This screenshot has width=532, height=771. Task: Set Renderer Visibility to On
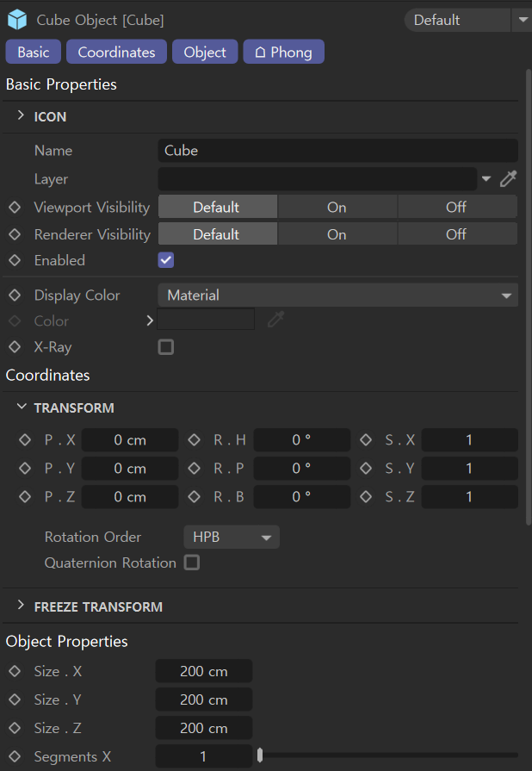(337, 234)
